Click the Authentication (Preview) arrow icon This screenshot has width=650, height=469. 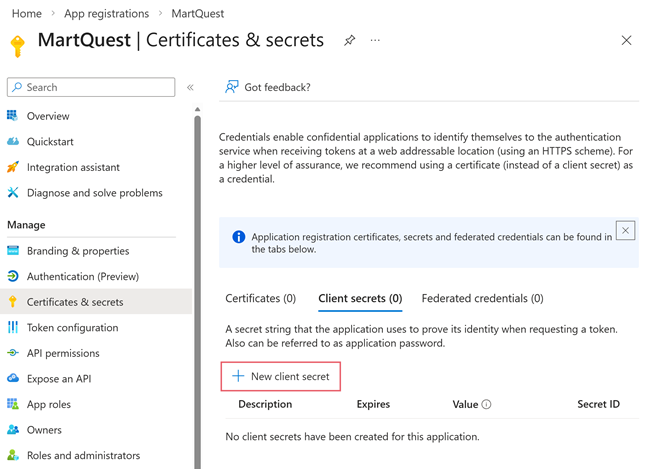click(x=13, y=276)
